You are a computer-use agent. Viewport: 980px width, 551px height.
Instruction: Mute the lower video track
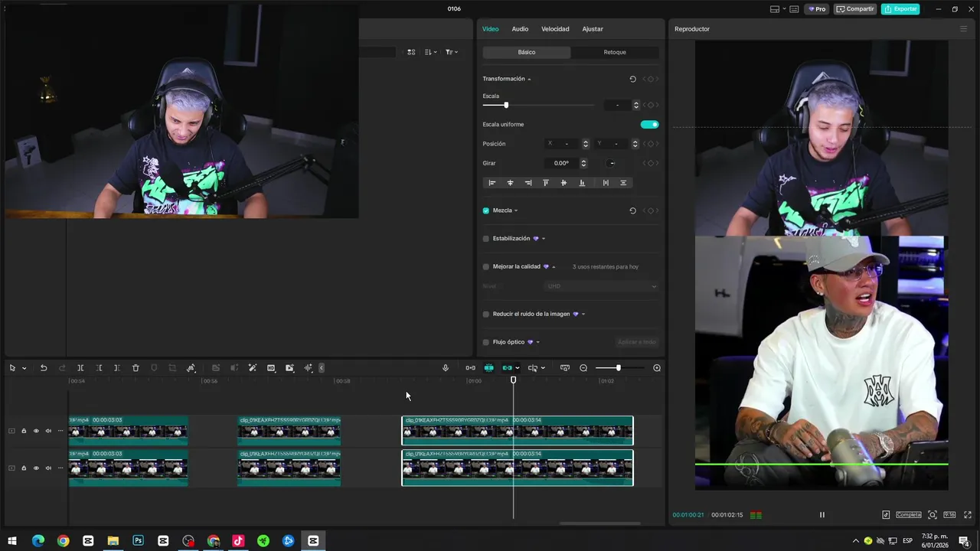[x=48, y=468]
